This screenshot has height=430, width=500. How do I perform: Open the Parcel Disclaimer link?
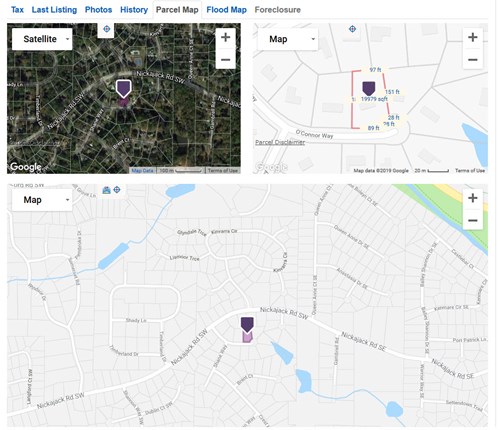[280, 142]
